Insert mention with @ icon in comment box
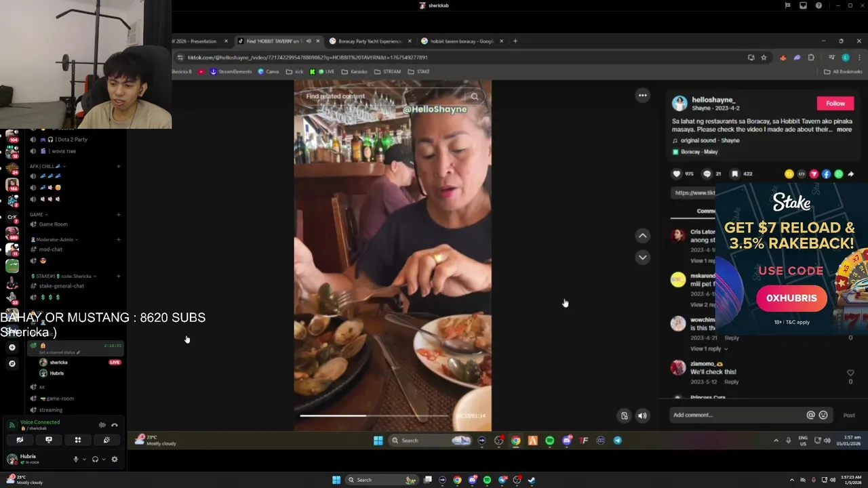Screen dimensions: 868x488 (810, 415)
